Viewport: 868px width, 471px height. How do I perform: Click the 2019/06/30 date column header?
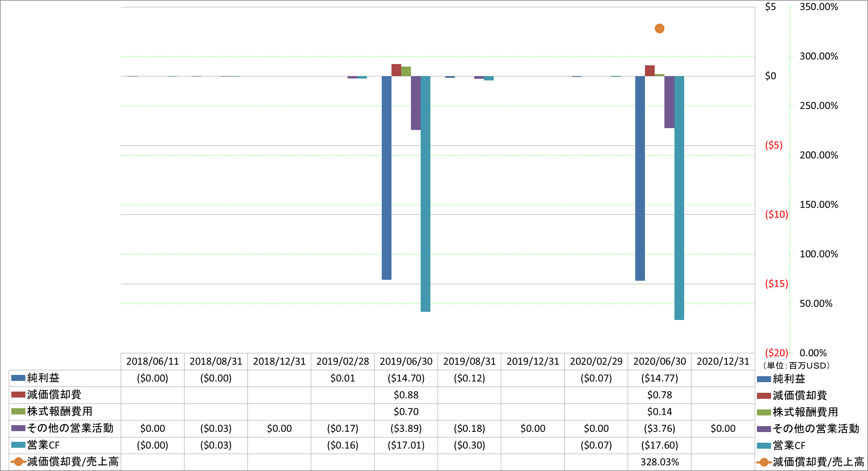406,361
